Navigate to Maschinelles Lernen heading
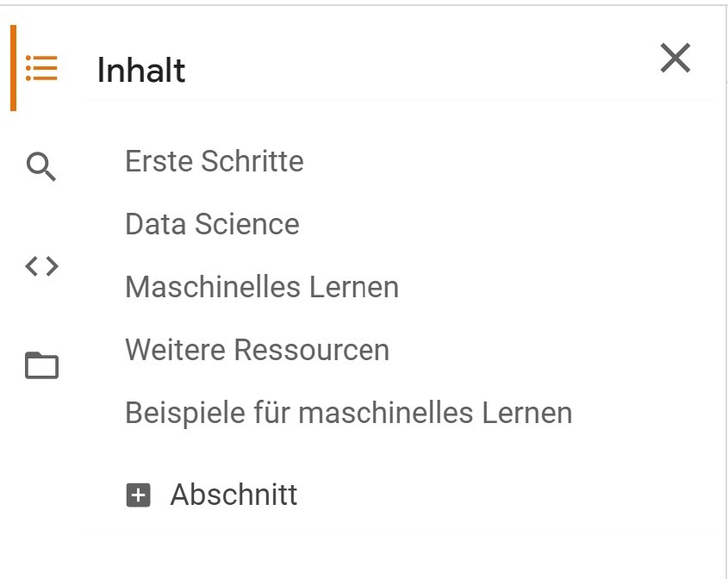728x579 pixels. pos(262,287)
